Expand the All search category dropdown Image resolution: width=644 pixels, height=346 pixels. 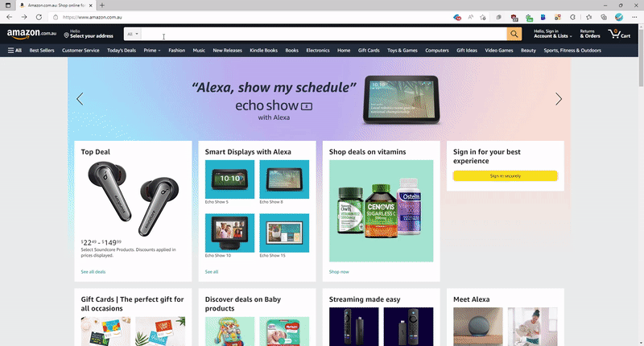click(133, 34)
